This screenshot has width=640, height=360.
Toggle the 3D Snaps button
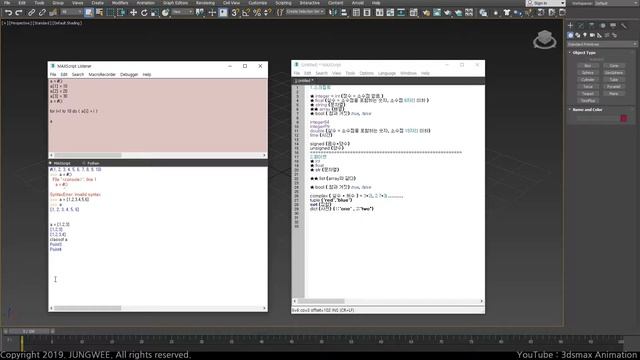pos(235,13)
